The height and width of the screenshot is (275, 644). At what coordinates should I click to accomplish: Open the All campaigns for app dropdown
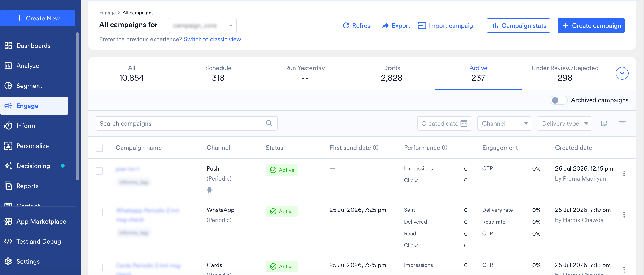203,25
